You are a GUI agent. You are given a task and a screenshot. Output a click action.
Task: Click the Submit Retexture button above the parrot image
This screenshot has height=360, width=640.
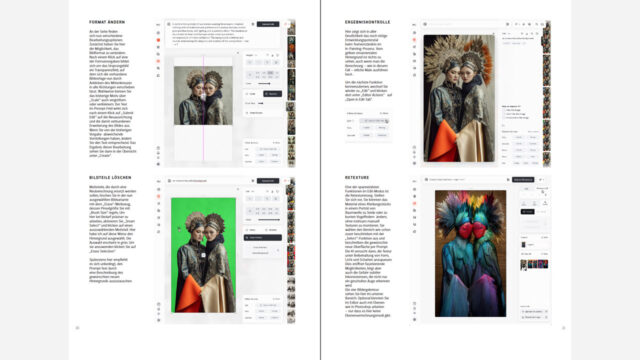[523, 180]
